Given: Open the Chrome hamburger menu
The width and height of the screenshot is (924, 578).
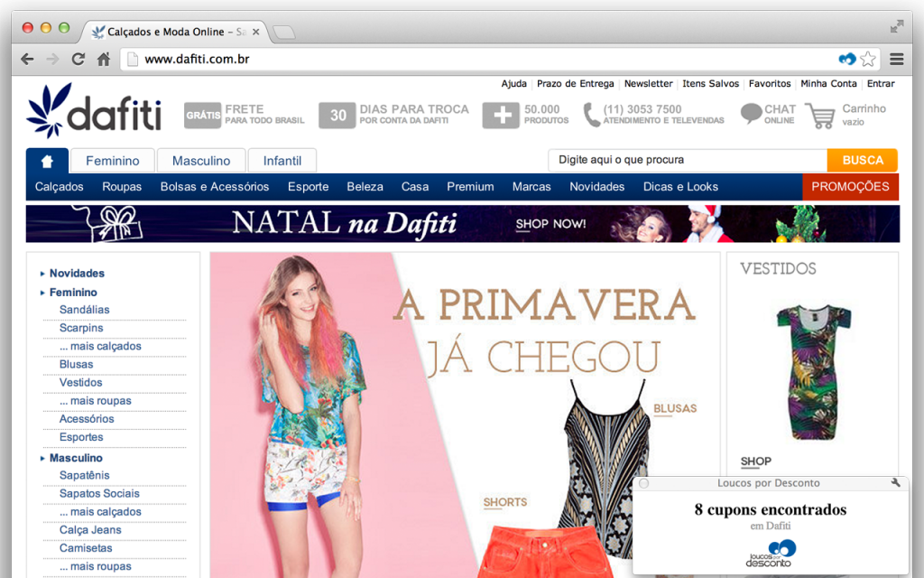Looking at the screenshot, I should click(x=896, y=60).
